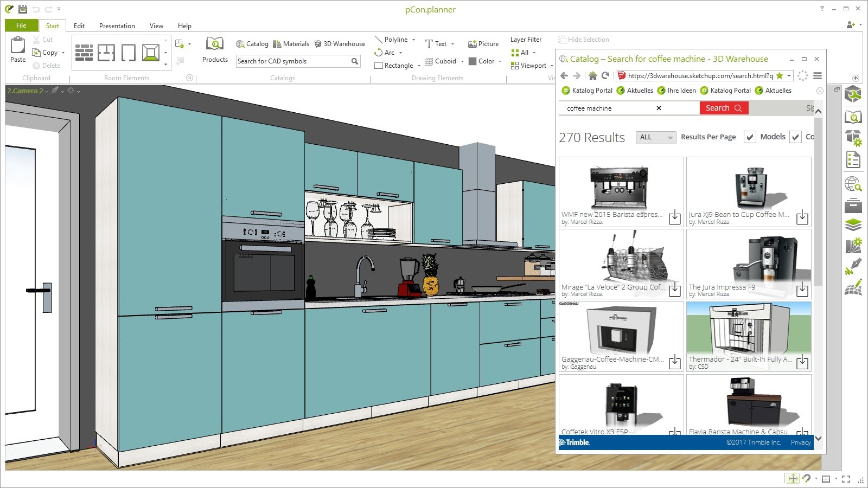Open the Help tab
868x488 pixels.
[x=184, y=25]
